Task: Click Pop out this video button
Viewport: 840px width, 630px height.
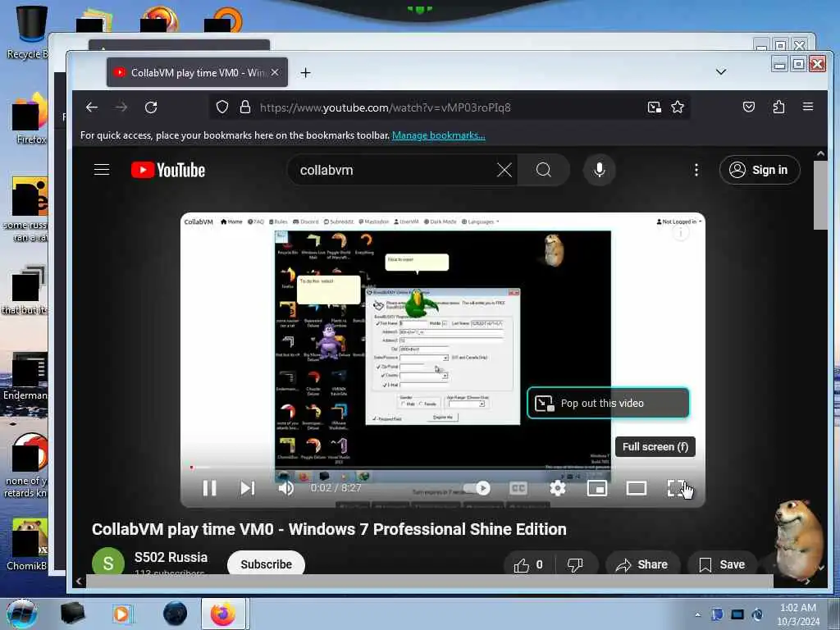Action: 608,403
